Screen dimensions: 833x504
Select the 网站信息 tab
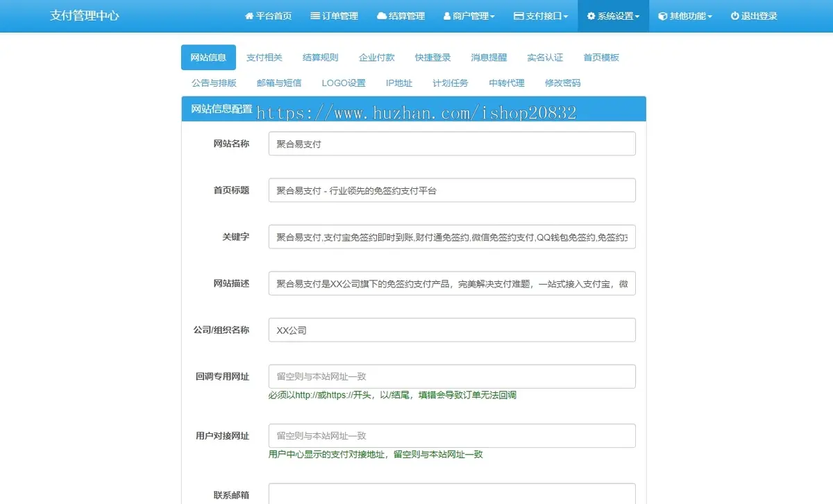(x=208, y=58)
